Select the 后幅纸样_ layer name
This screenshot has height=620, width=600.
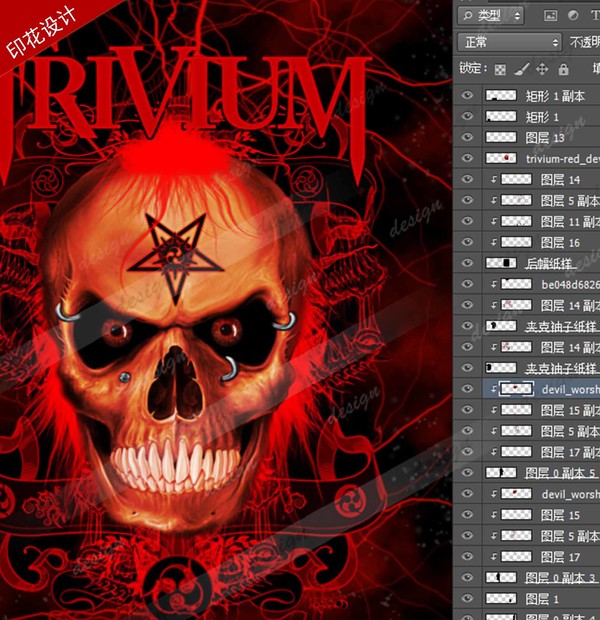click(x=551, y=264)
